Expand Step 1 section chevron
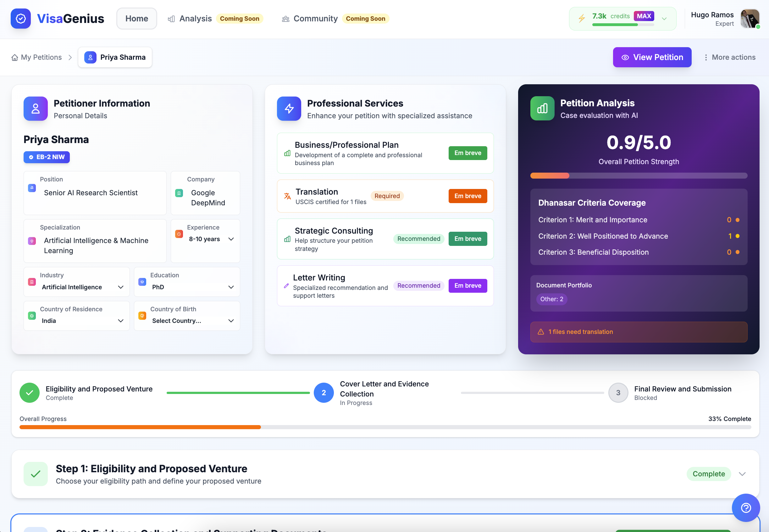Screen dimensions: 769x532 point(742,474)
